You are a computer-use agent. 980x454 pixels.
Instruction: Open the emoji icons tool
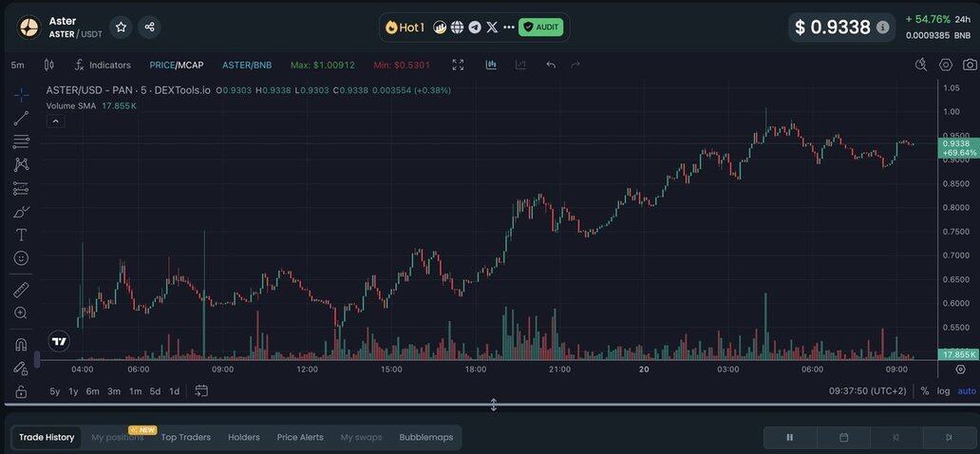click(21, 257)
